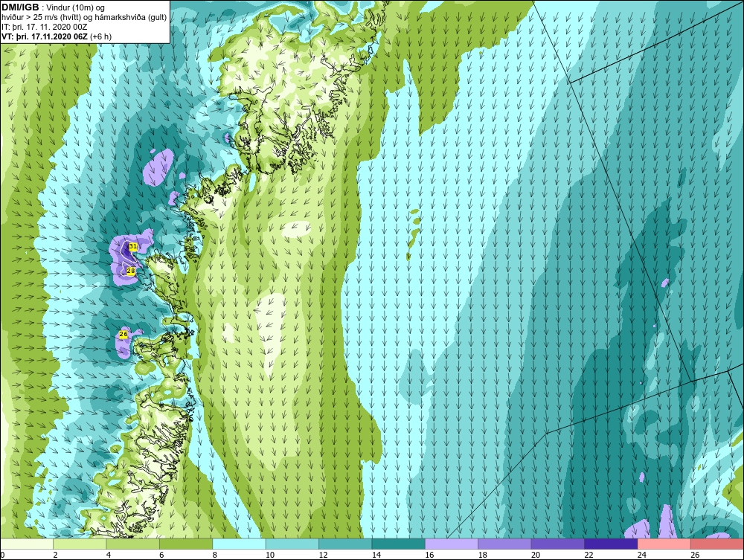The image size is (744, 560).
Task: Select the 14–16 m/s dark teal legend swatch
Action: click(x=399, y=544)
